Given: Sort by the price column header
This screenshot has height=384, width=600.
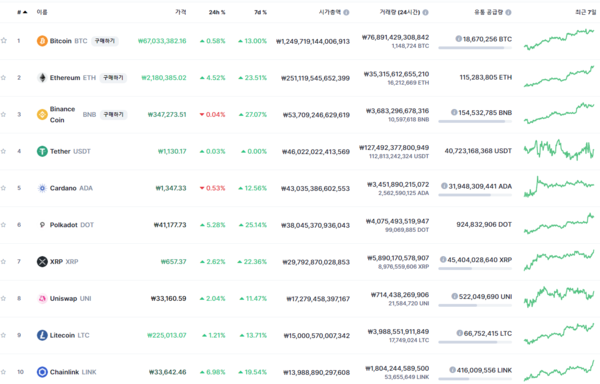Looking at the screenshot, I should pos(181,12).
